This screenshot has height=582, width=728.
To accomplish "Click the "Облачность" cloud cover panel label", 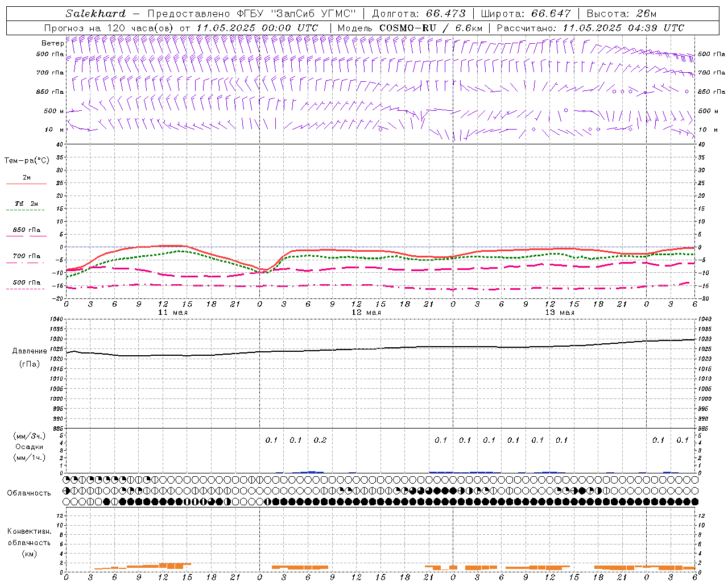I will (29, 493).
